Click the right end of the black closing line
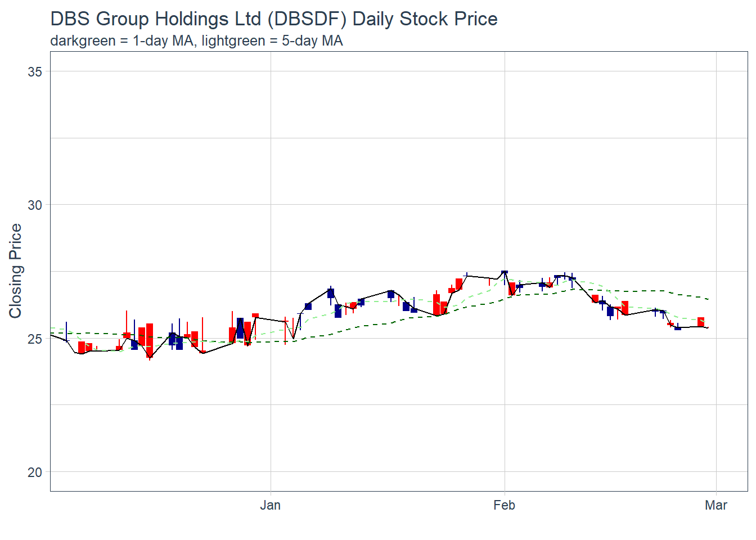756x540 pixels. pos(708,327)
